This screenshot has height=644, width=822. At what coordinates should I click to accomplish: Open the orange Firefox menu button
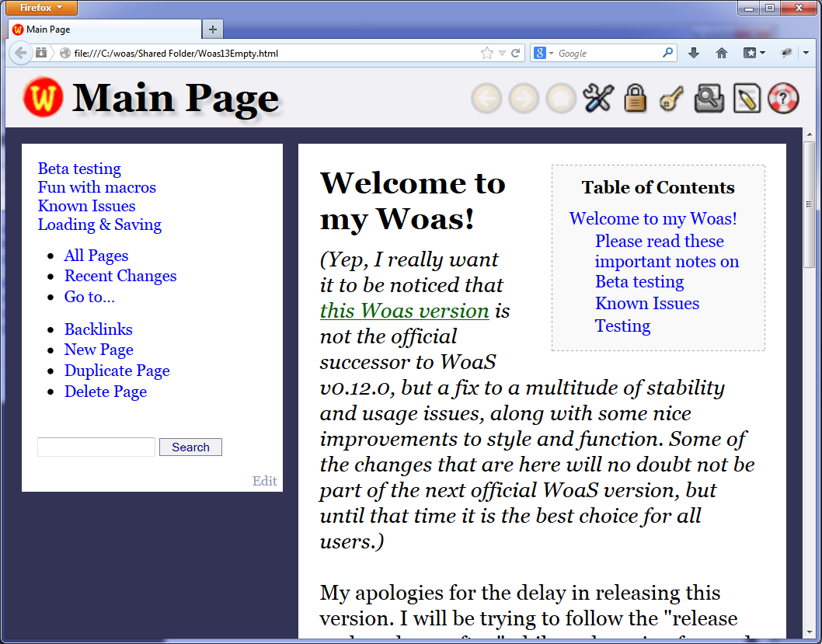point(40,8)
